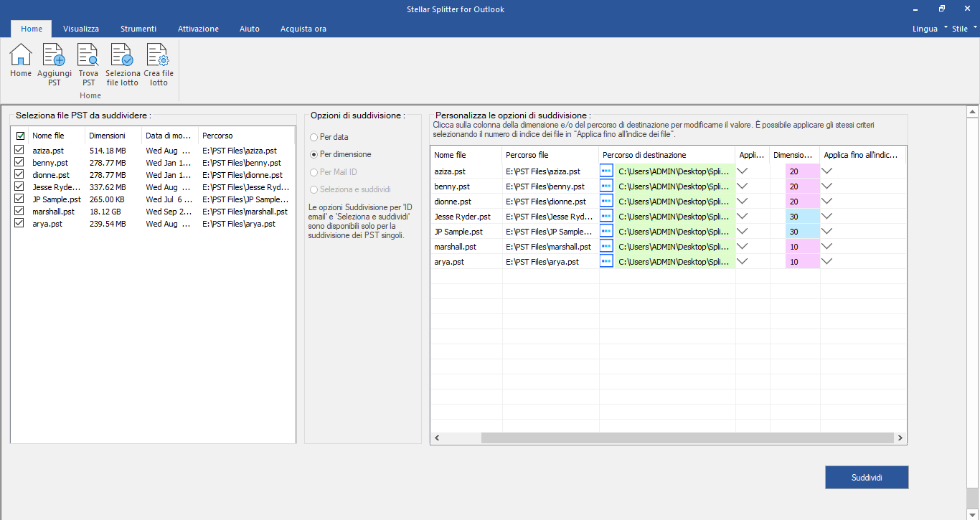Expand the Appli... dropdown in the benny.pst row
The width and height of the screenshot is (980, 520).
tap(743, 186)
